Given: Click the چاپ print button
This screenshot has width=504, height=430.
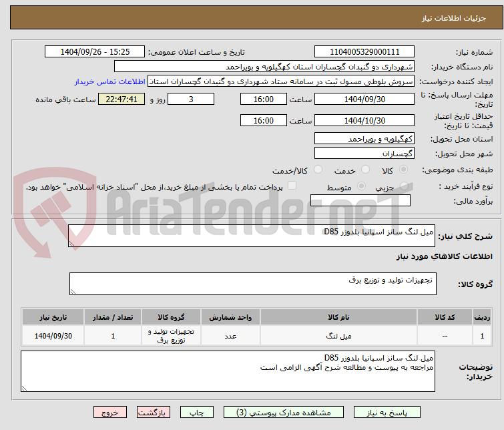Looking at the screenshot, I should click(197, 413).
